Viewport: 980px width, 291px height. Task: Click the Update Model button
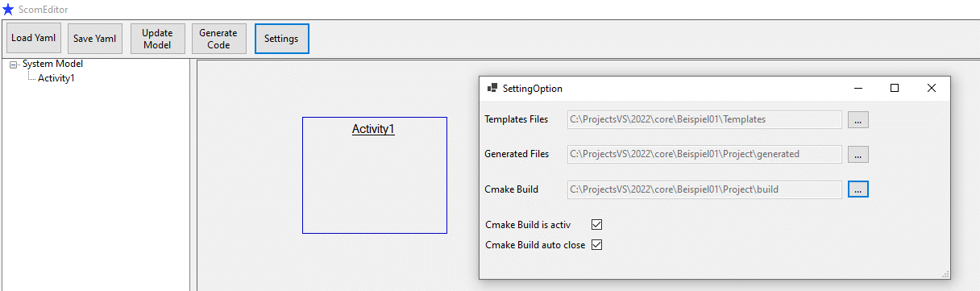point(157,39)
